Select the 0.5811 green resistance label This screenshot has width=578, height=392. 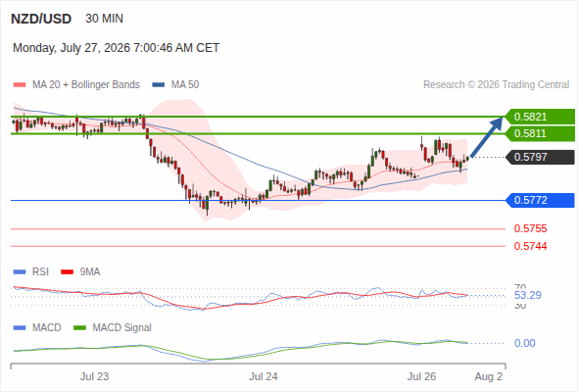pyautogui.click(x=541, y=133)
